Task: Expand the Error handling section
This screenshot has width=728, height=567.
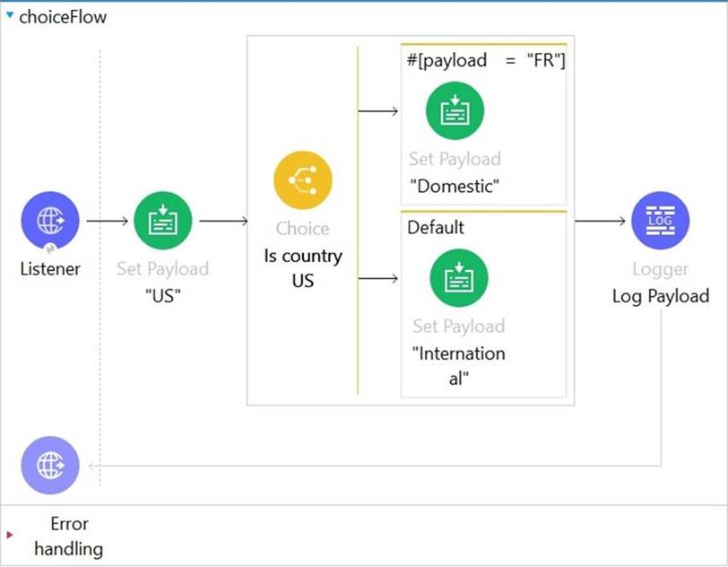Action: pyautogui.click(x=11, y=536)
